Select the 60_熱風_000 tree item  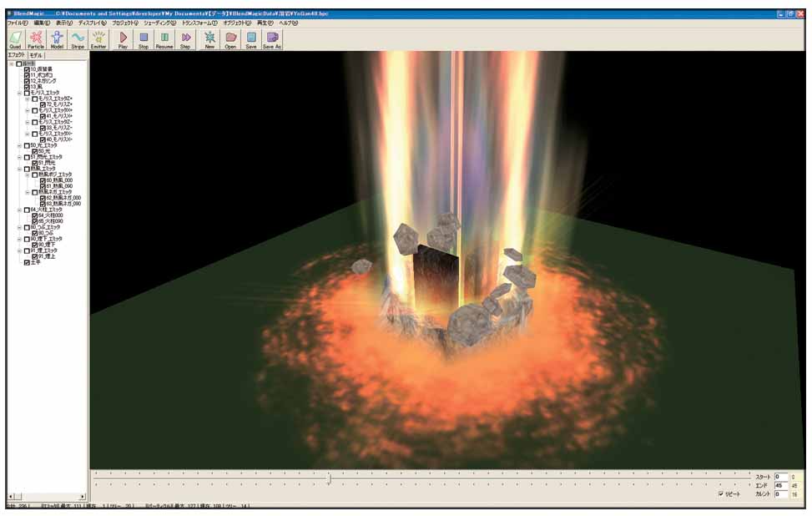coord(59,181)
